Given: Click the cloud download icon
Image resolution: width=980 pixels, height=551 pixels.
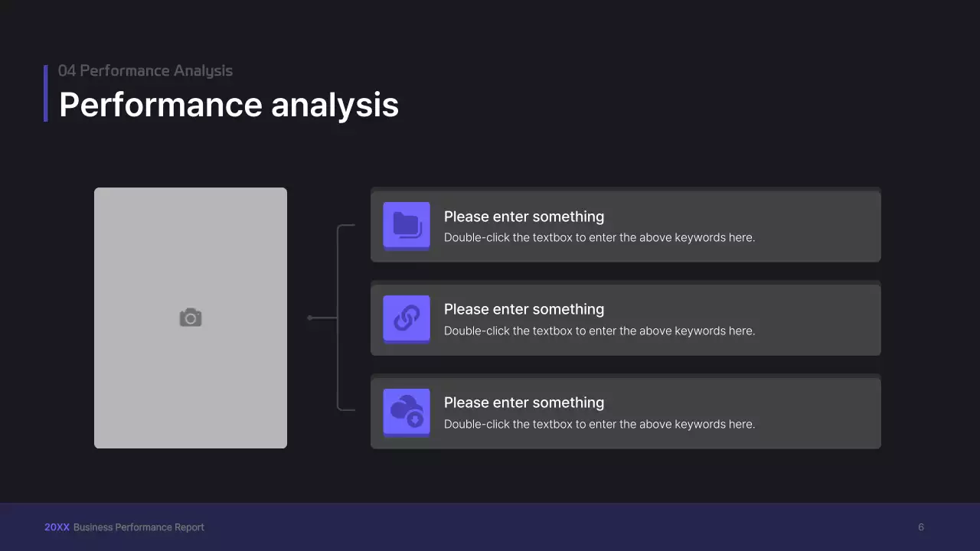Looking at the screenshot, I should coord(407,412).
